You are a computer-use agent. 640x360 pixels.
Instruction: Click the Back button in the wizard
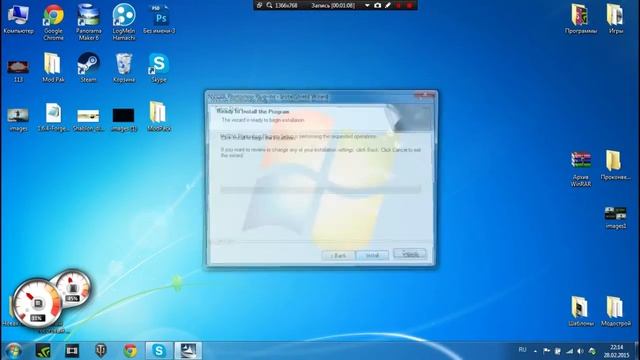coord(338,255)
